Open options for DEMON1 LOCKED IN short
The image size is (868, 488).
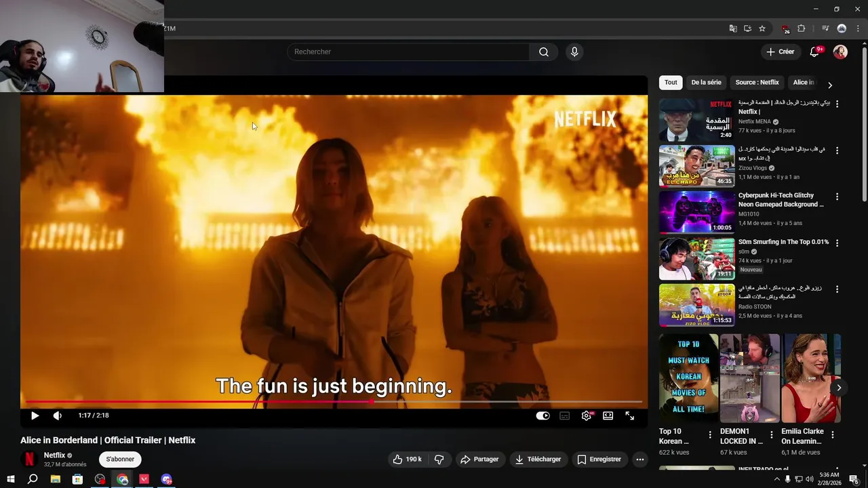click(x=771, y=434)
